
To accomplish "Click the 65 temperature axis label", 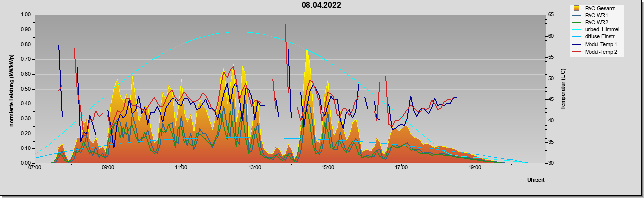I will click(537, 15).
